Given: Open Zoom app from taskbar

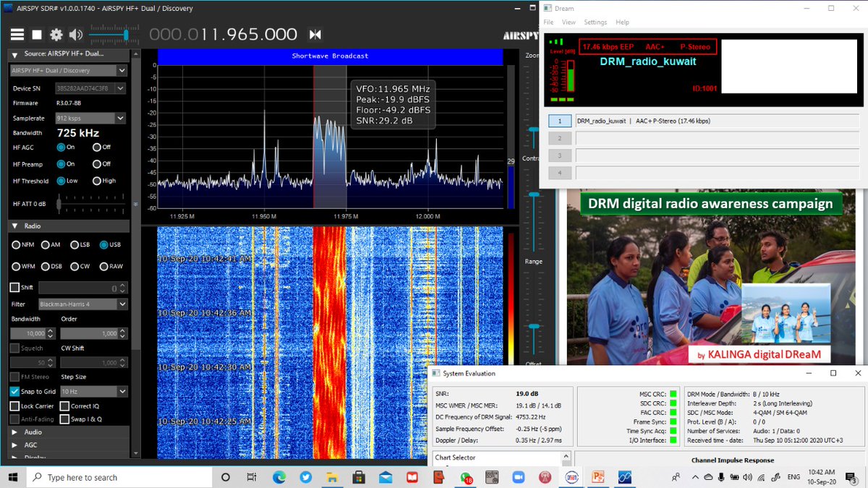Looking at the screenshot, I should tap(518, 477).
